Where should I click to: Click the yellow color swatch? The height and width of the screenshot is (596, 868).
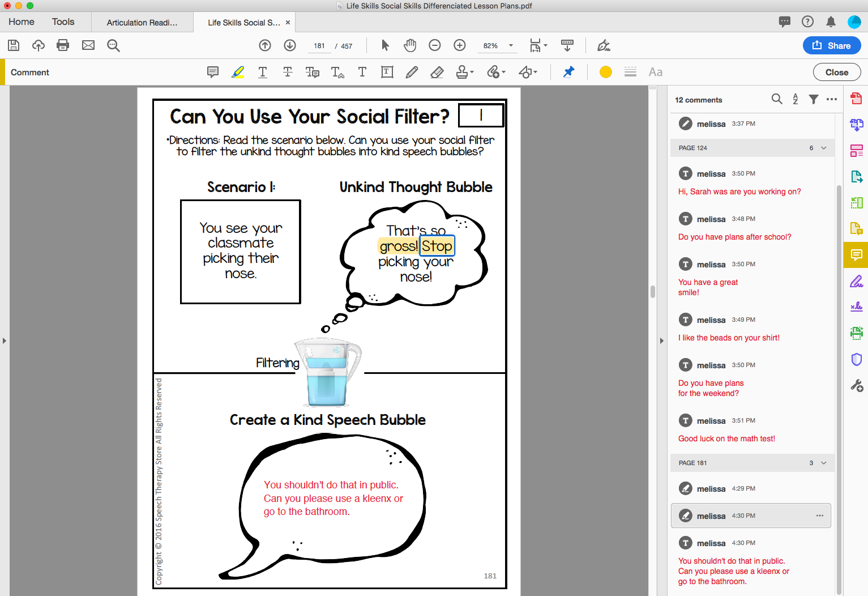pos(606,72)
